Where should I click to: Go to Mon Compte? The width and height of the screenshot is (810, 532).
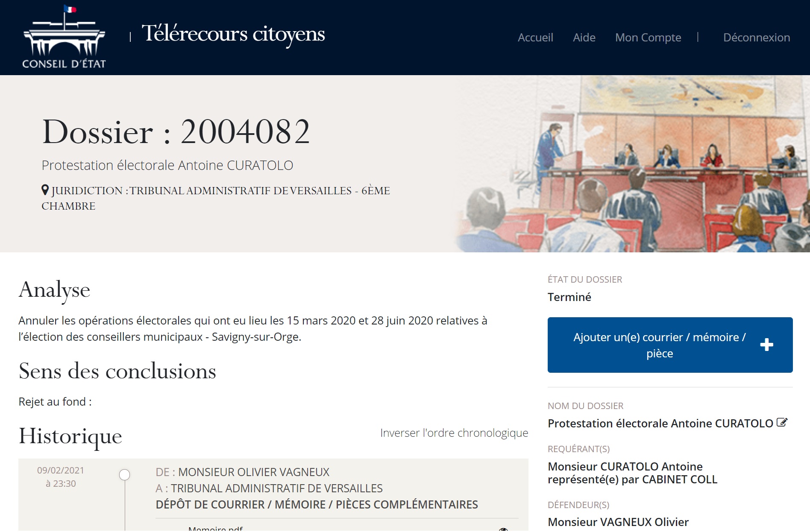[648, 38]
